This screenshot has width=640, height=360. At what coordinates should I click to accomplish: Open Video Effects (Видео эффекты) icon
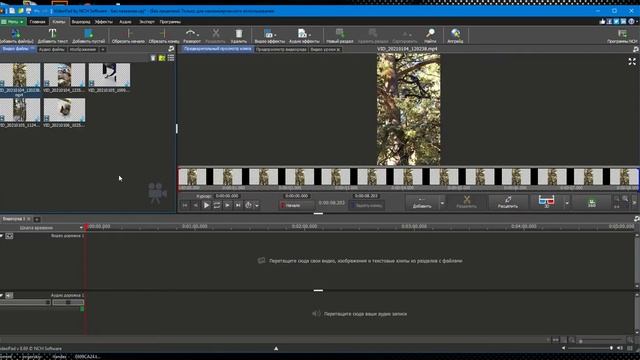pos(268,33)
